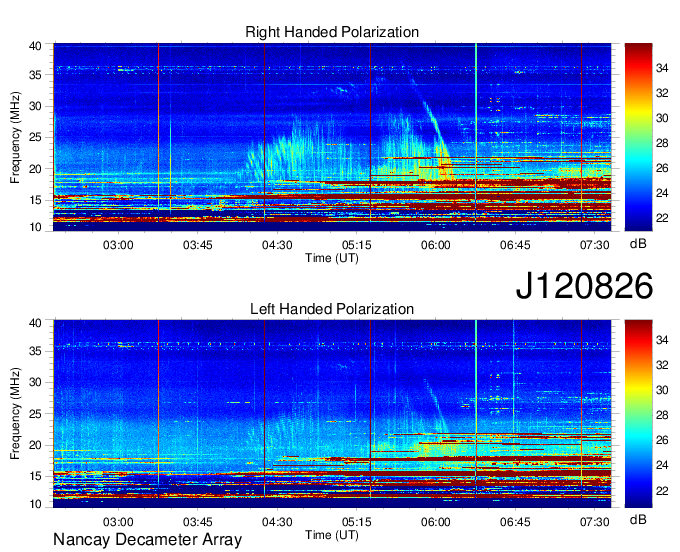The height and width of the screenshot is (552, 680).
Task: Select the 30 dB value on Left Handed color bar
Action: pyautogui.click(x=662, y=390)
